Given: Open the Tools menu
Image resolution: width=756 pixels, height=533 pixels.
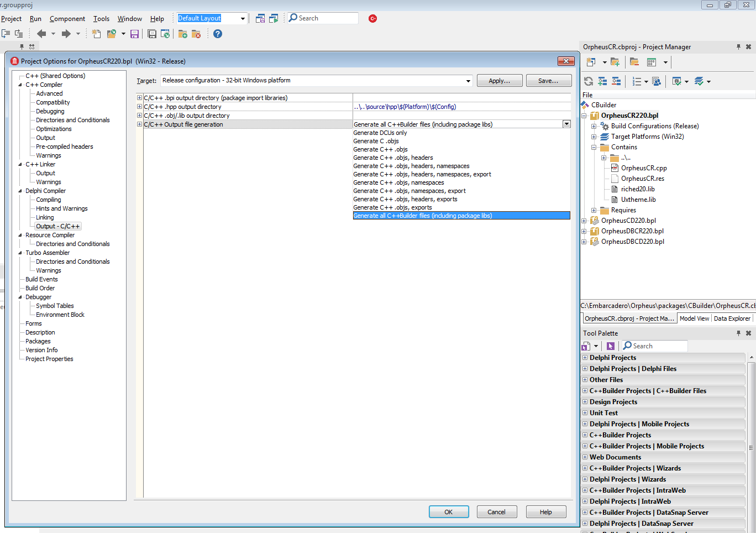Looking at the screenshot, I should click(101, 19).
